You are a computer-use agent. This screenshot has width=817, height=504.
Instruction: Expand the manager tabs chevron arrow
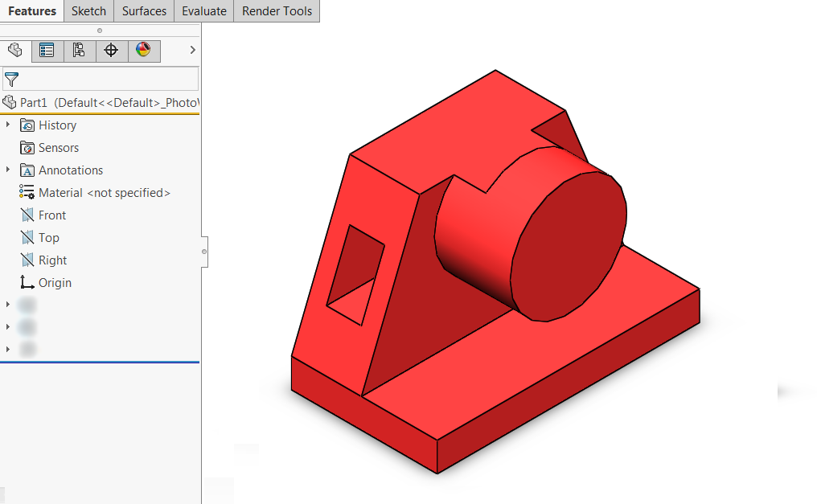192,50
